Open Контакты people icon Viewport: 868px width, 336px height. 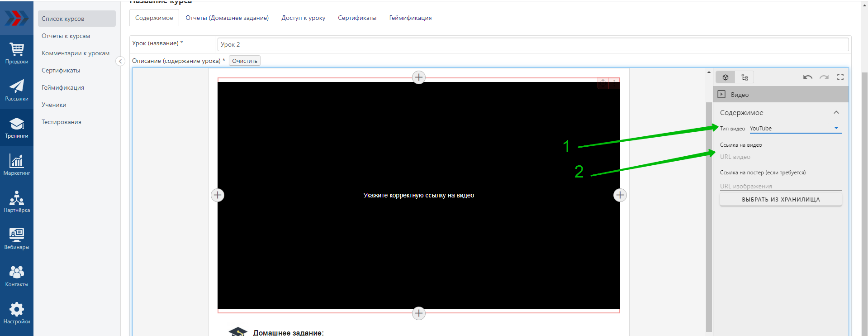(17, 276)
